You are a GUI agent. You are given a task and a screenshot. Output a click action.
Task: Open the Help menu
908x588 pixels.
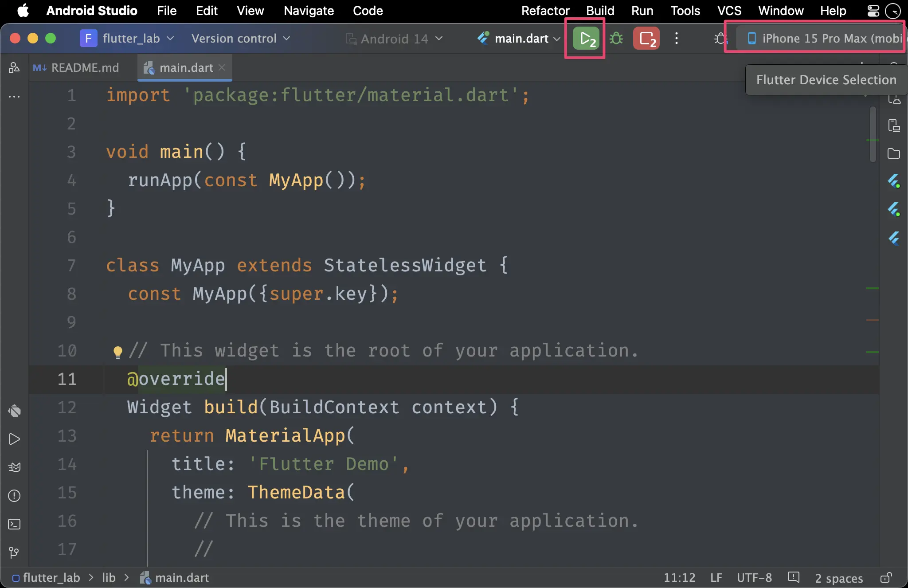coord(833,11)
